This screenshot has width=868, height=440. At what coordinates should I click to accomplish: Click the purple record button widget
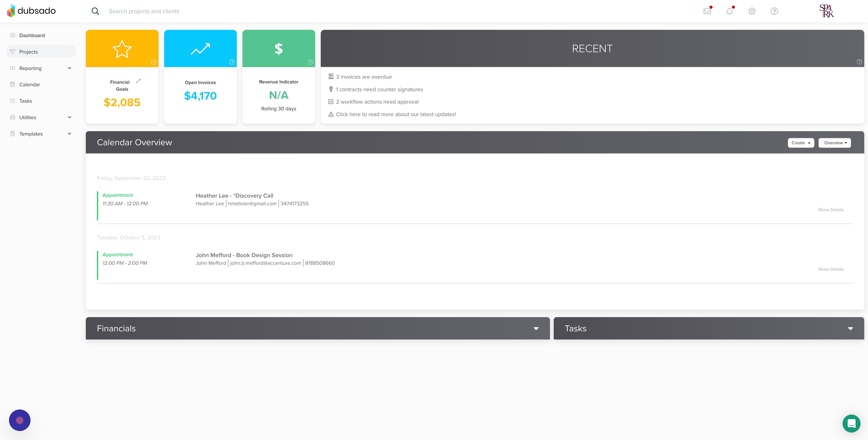(x=19, y=420)
